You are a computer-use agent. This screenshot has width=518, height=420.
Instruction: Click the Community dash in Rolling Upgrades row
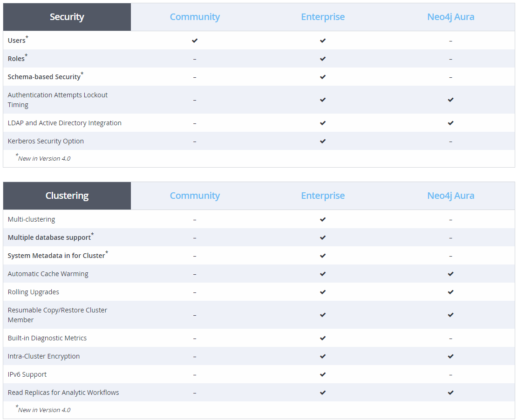tap(195, 292)
